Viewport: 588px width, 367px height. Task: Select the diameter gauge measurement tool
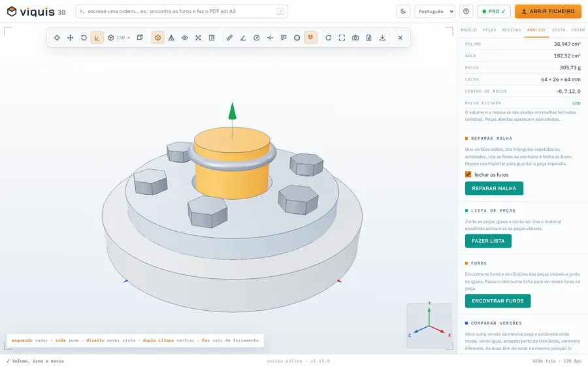pos(257,37)
